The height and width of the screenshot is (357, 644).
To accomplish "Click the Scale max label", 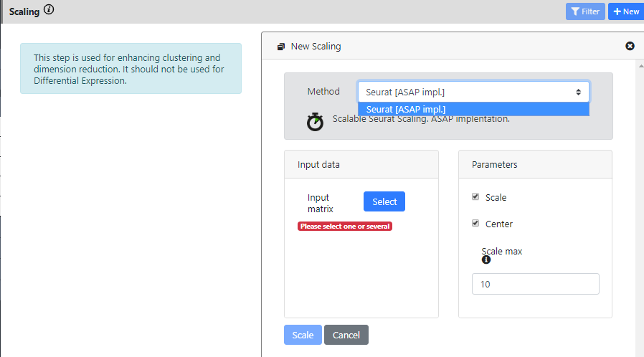I will [501, 251].
